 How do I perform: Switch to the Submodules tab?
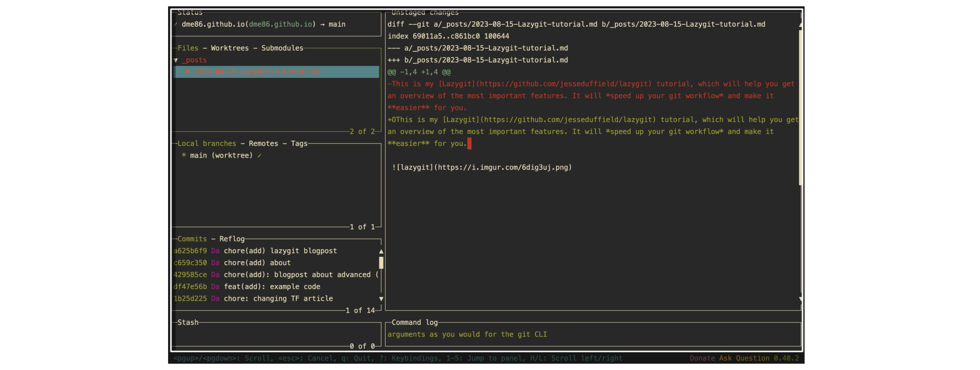(x=282, y=48)
